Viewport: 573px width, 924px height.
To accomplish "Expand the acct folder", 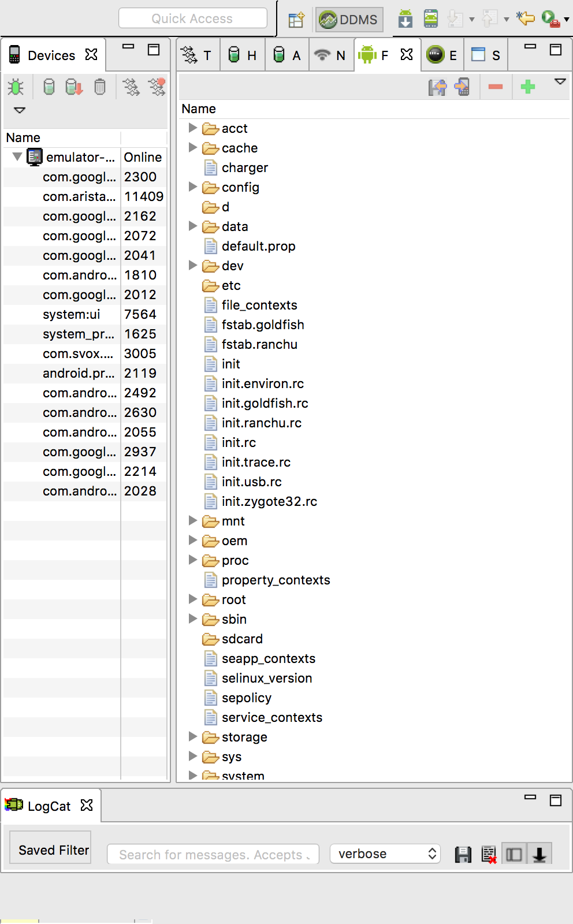I will coord(193,128).
